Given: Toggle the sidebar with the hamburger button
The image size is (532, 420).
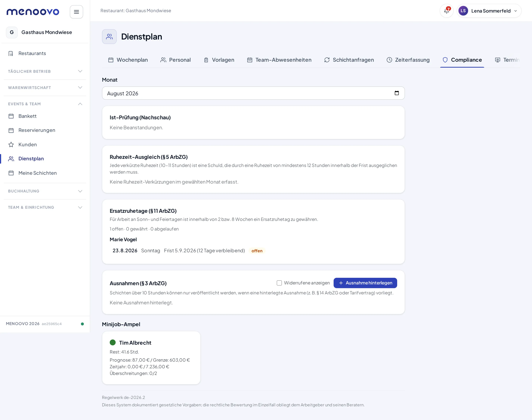Looking at the screenshot, I should pos(76,12).
